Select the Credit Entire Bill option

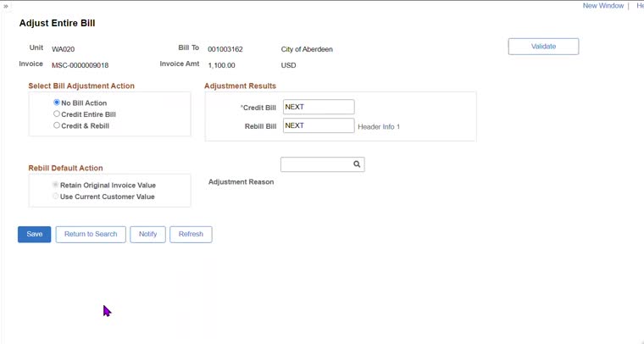[x=57, y=114]
